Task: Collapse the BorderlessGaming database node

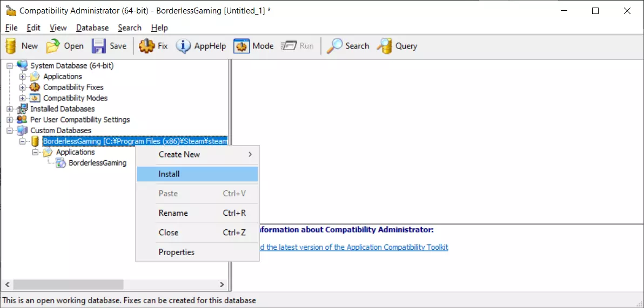Action: [22, 141]
